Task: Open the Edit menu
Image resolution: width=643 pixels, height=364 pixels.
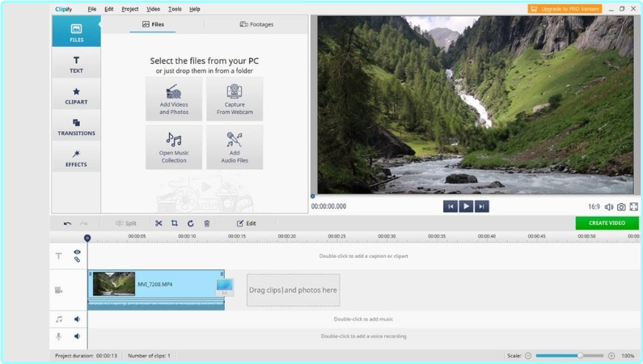Action: pos(108,9)
